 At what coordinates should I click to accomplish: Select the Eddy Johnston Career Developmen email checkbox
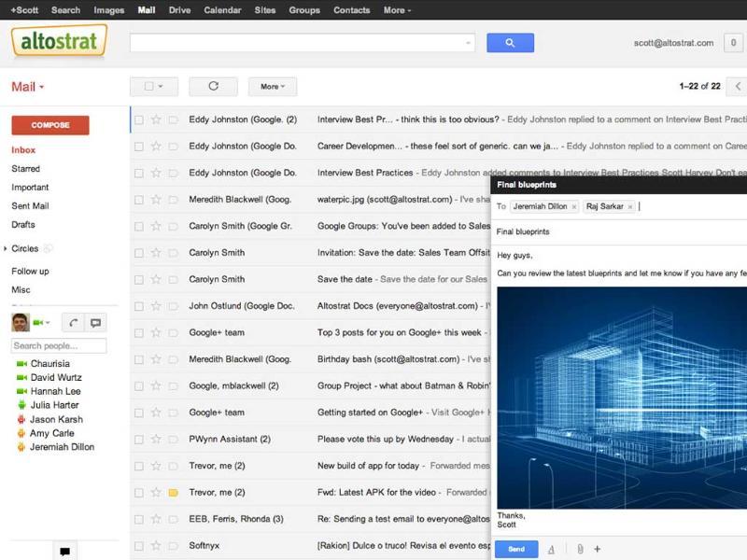(x=138, y=147)
